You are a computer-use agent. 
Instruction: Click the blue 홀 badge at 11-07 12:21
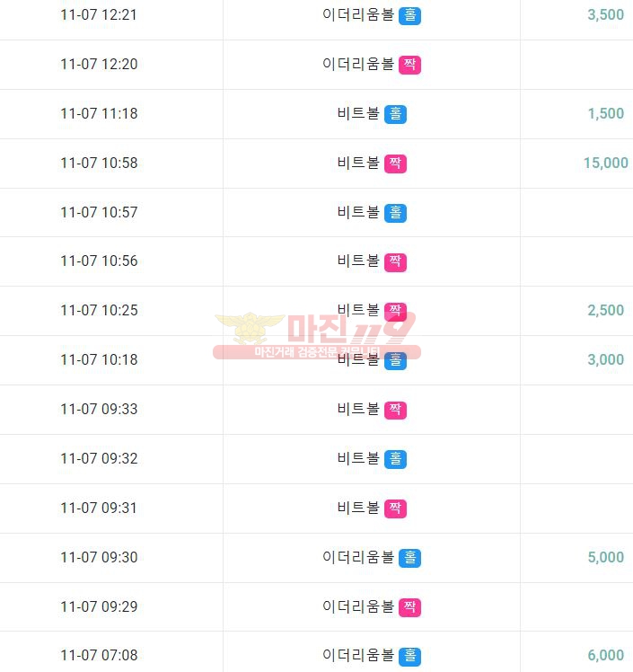click(x=409, y=16)
